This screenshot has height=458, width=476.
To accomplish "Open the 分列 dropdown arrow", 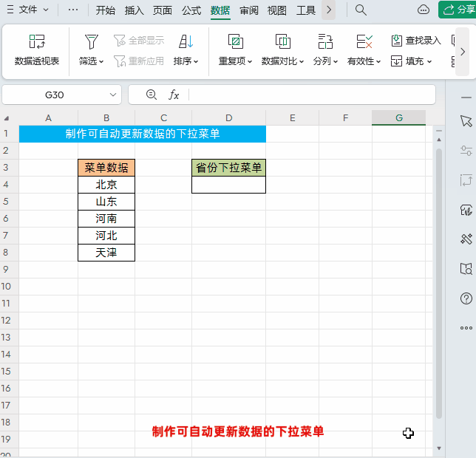I will (x=336, y=62).
